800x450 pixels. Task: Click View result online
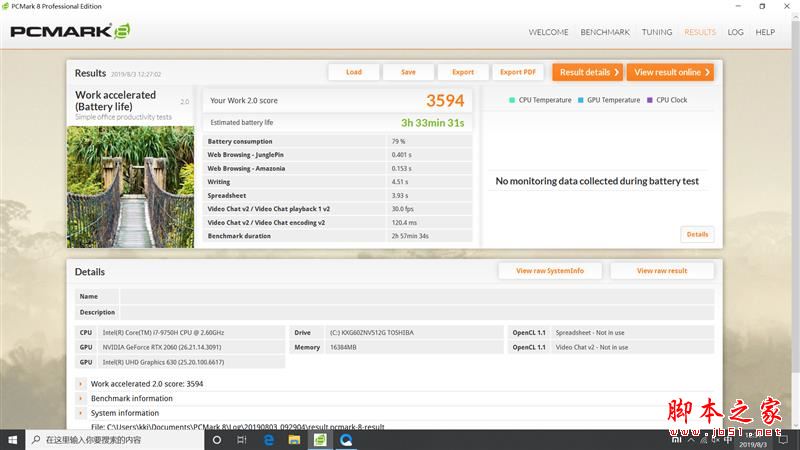coord(670,72)
